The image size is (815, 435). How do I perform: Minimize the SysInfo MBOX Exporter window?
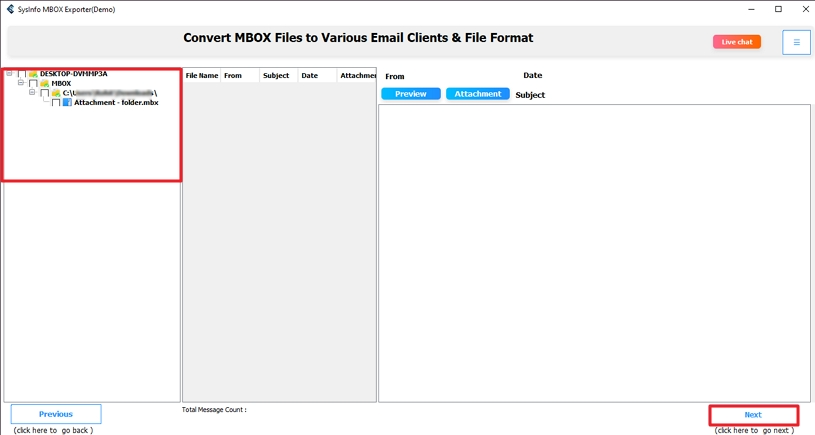tap(751, 9)
